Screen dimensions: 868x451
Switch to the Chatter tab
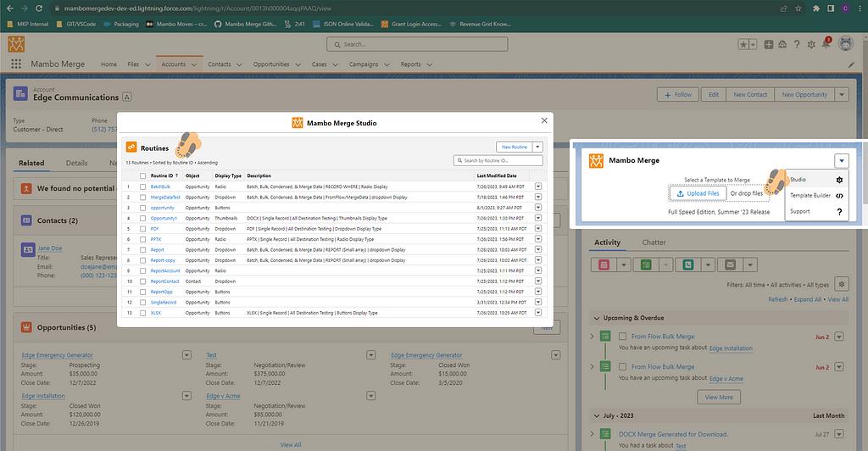click(x=654, y=242)
